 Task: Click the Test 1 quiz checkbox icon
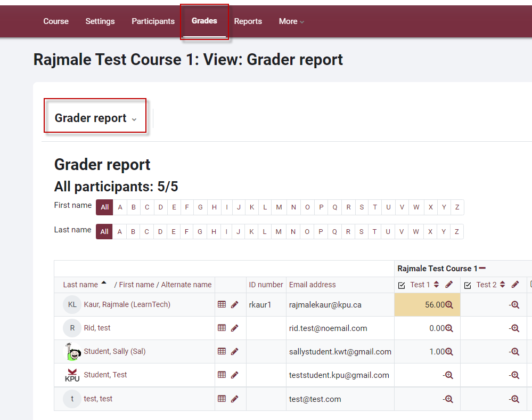point(402,285)
